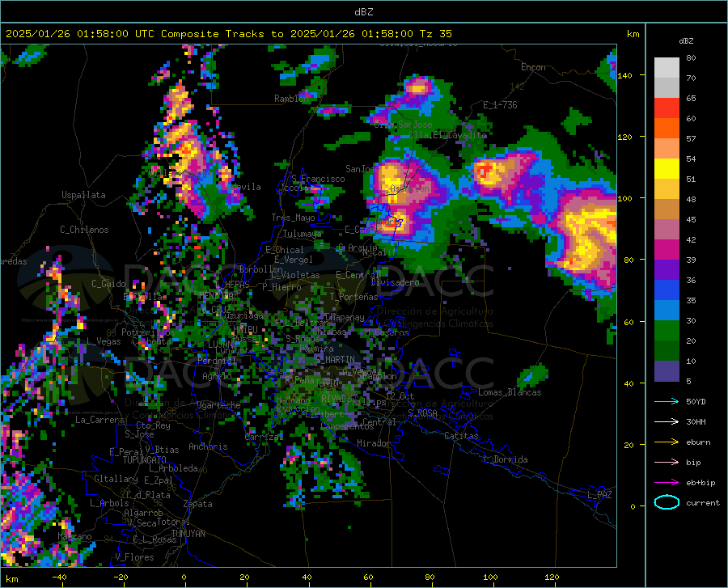Click legend value '5' on dBZ scale
Screen dimensions: 728x588
[x=688, y=381]
